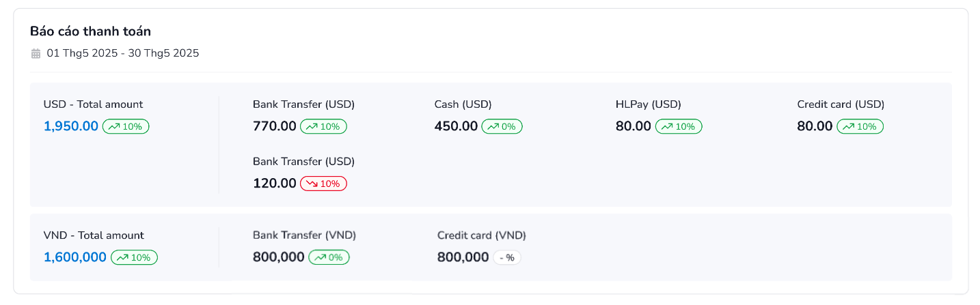Image resolution: width=980 pixels, height=305 pixels.
Task: Click the green badge beside VND total 1,600,000
Action: 134,257
